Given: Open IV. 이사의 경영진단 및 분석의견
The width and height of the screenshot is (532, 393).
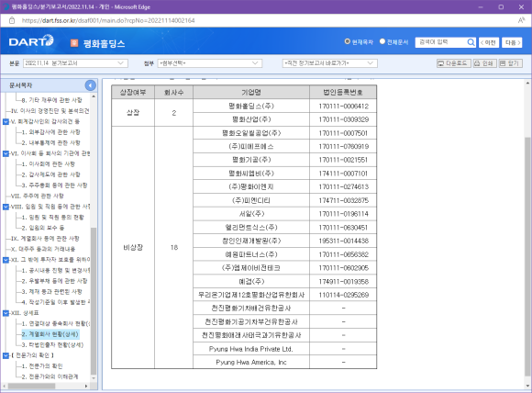Looking at the screenshot, I should click(x=50, y=111).
